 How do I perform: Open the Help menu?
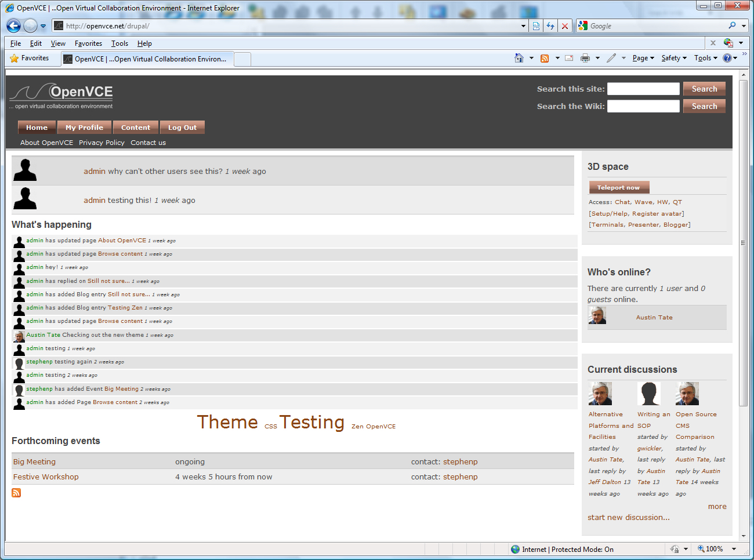(x=144, y=43)
